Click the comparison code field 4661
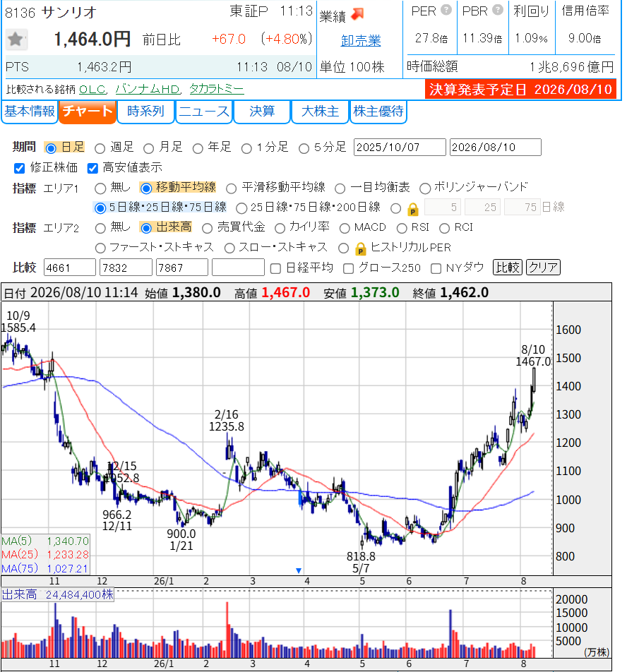The width and height of the screenshot is (627, 672). click(x=69, y=268)
